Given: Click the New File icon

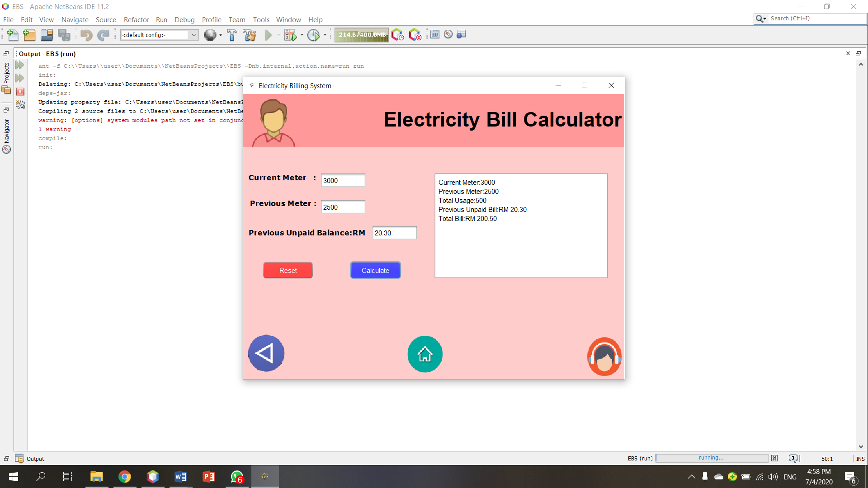Looking at the screenshot, I should [x=12, y=35].
